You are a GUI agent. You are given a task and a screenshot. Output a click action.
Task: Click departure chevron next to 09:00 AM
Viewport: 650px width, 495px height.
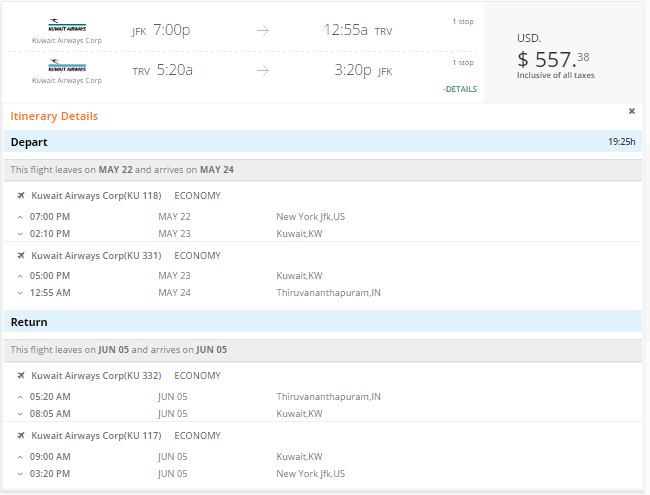[x=20, y=457]
